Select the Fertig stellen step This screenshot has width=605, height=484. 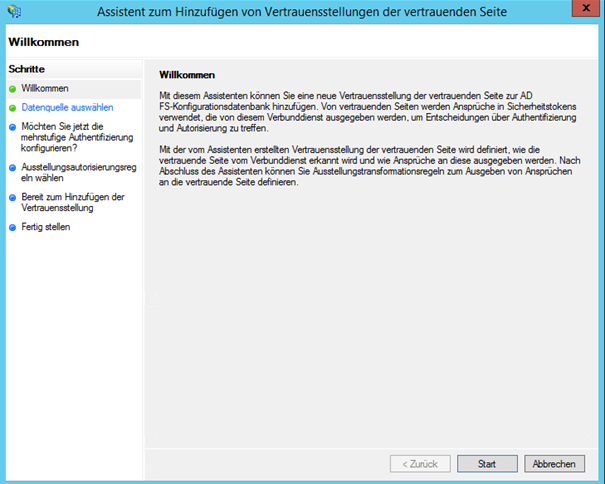[x=46, y=227]
